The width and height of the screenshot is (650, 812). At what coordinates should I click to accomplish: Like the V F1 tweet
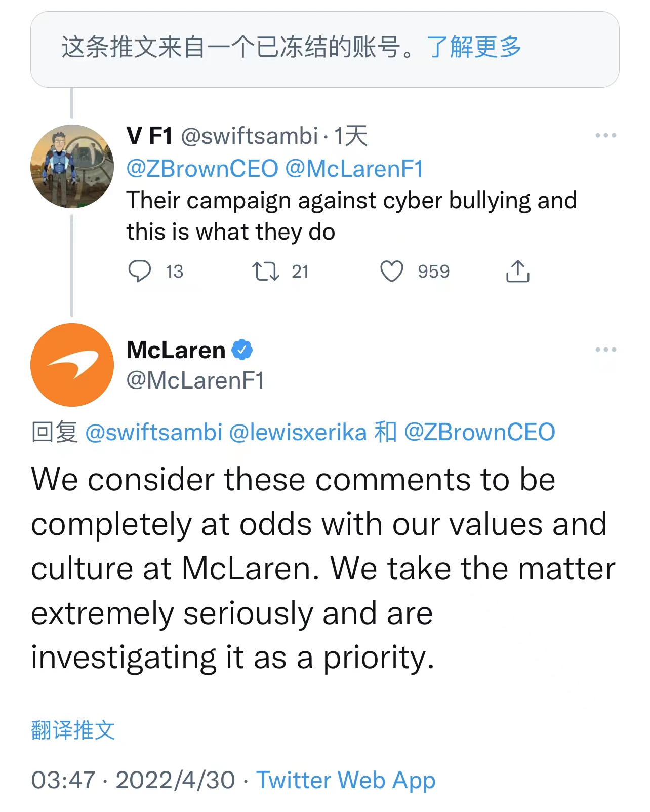point(392,271)
